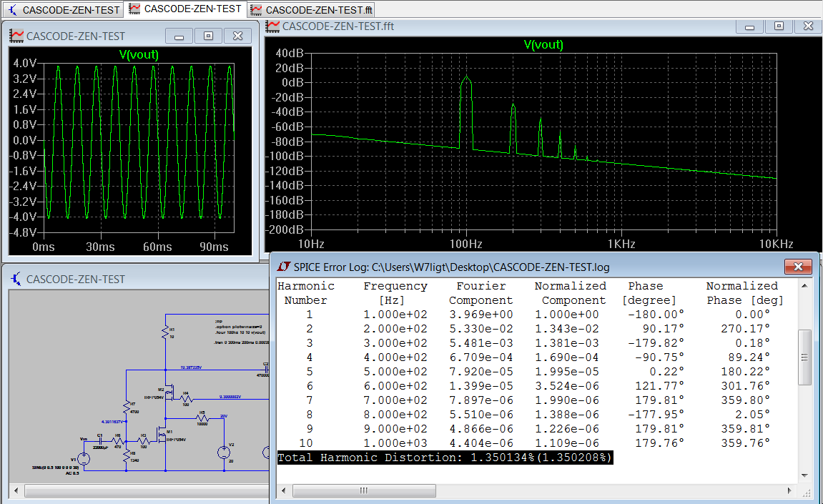Click the 0dB label on FFT vertical axis
The image size is (823, 504).
(293, 82)
